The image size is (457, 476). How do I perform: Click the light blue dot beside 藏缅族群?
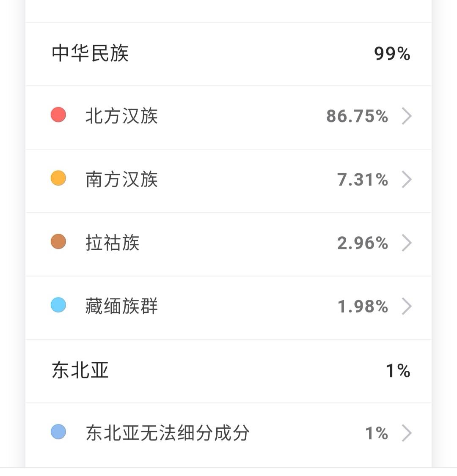point(58,305)
